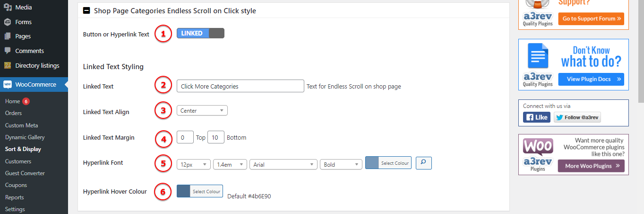Open the Bold font style dropdown
This screenshot has width=644, height=214.
pyautogui.click(x=341, y=164)
